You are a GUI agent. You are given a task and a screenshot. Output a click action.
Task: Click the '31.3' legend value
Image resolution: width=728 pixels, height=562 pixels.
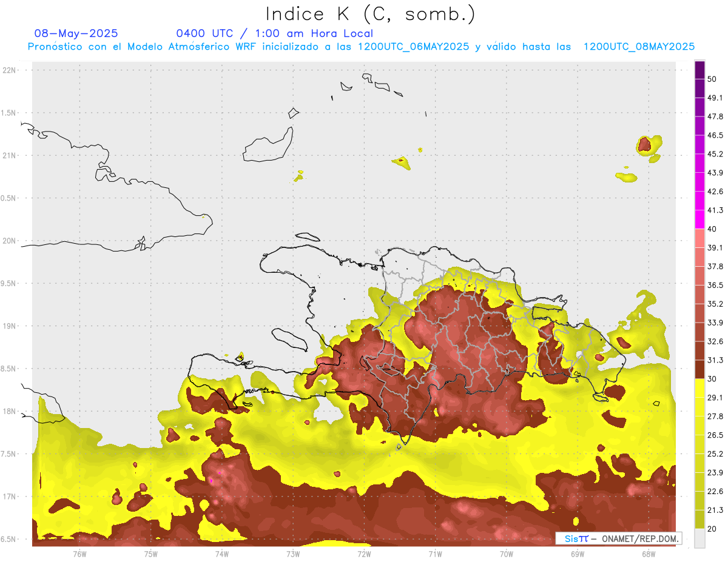pos(715,361)
